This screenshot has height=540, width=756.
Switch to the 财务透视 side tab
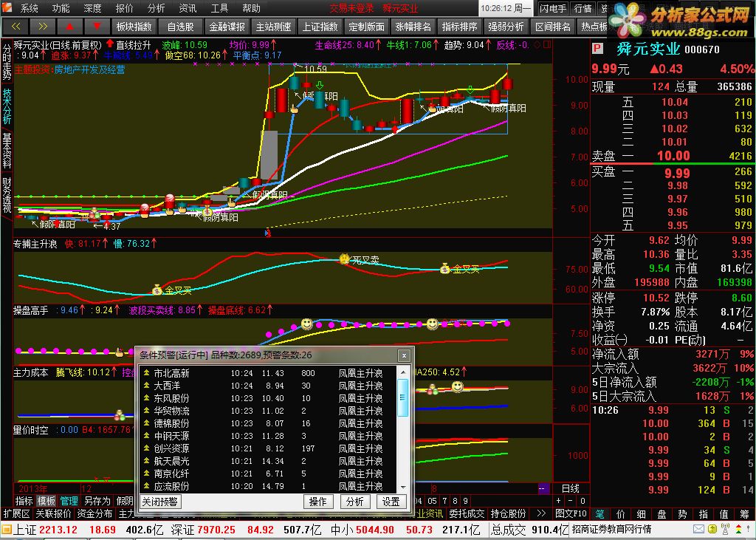point(7,195)
